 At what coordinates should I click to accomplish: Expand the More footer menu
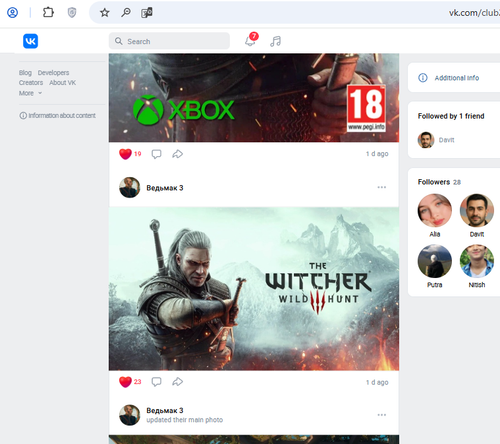pyautogui.click(x=30, y=93)
